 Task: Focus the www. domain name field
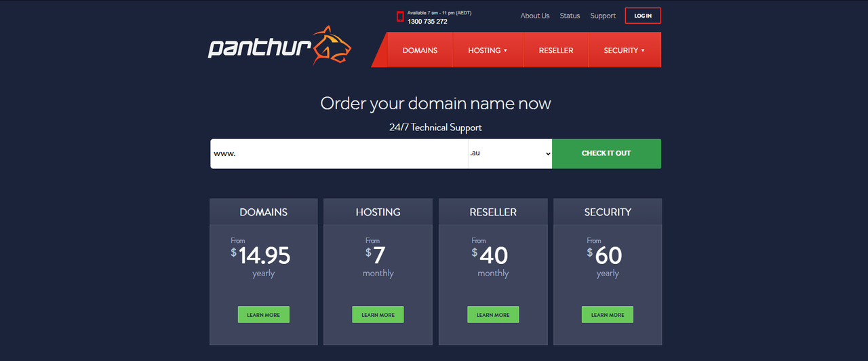[x=339, y=153]
